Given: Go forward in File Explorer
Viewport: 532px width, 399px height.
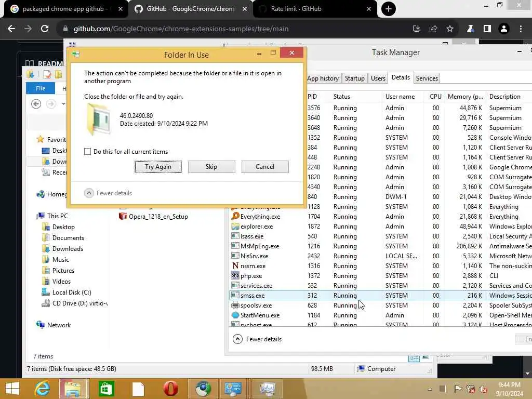Looking at the screenshot, I should click(51, 104).
